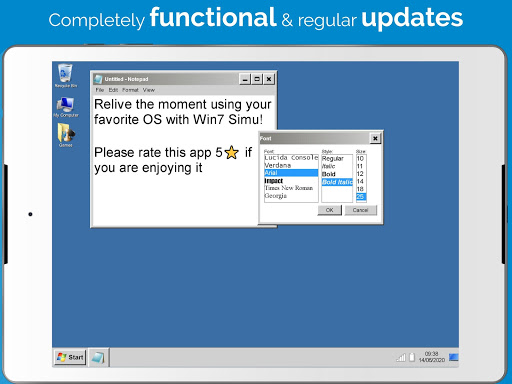Select the Verdana font from the list
Viewport: 512px width, 384px height.
[291, 165]
